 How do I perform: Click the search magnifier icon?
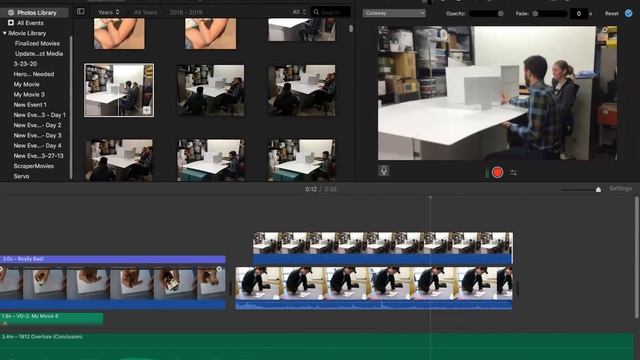pos(316,12)
